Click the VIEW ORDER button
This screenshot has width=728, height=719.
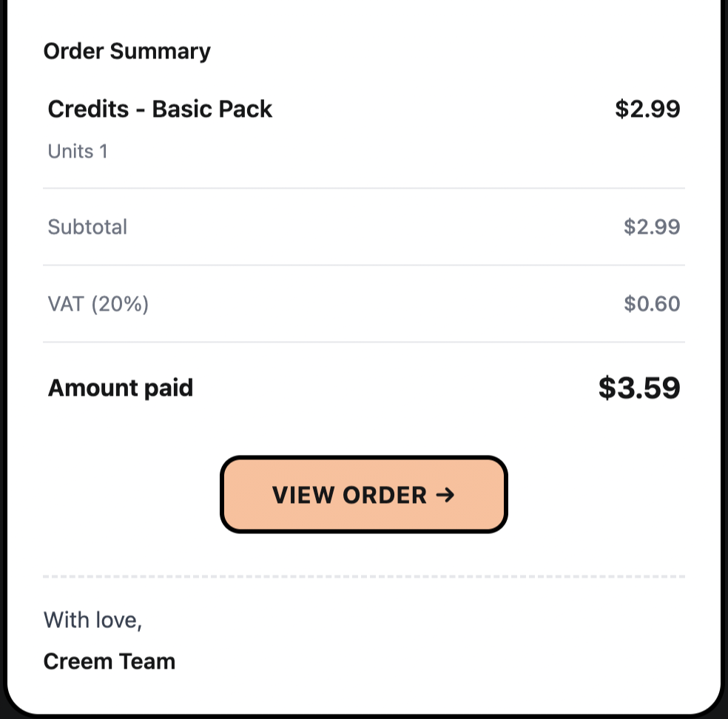[363, 494]
